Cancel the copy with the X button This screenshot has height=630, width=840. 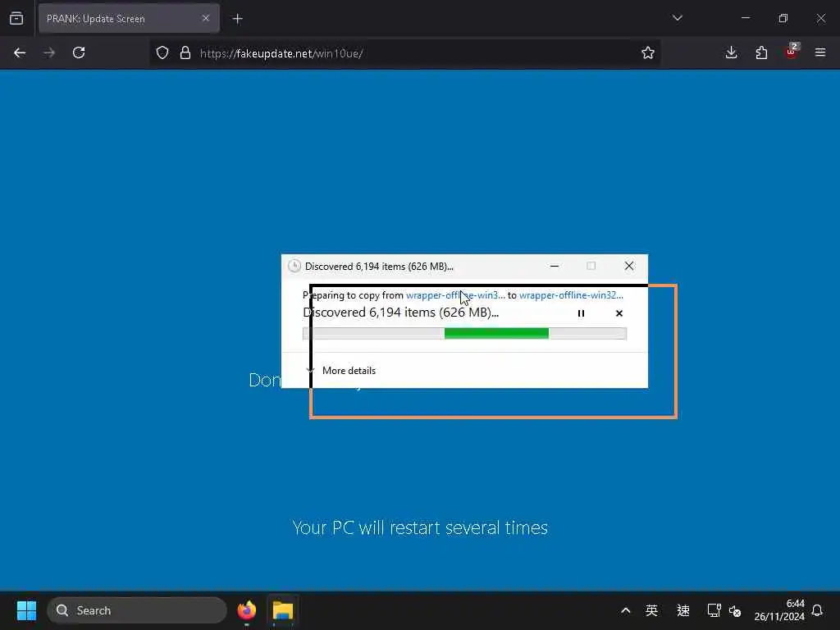pos(619,313)
